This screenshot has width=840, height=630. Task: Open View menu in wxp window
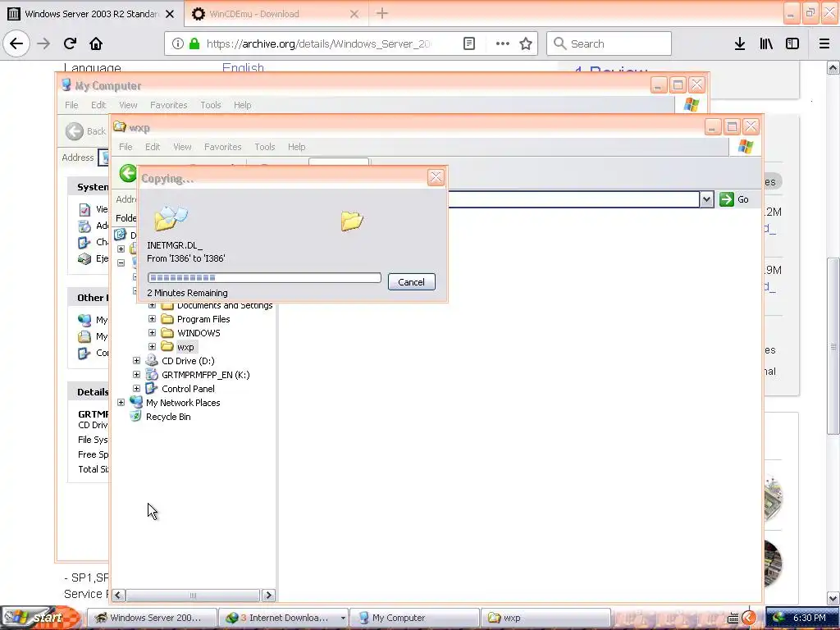[182, 147]
